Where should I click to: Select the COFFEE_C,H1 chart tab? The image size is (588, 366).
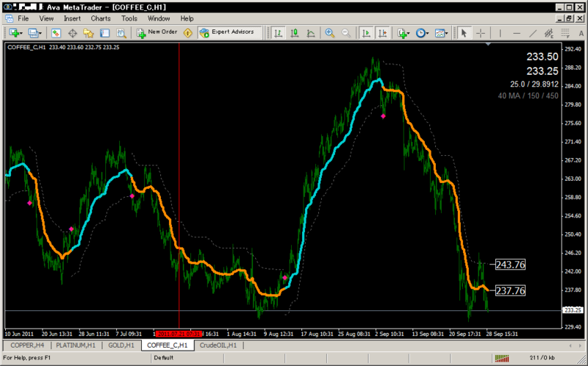click(168, 345)
